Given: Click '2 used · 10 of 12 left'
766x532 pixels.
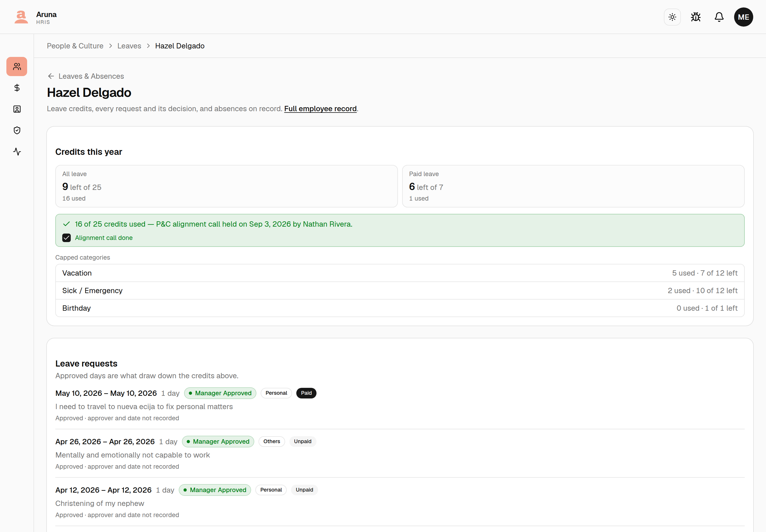Looking at the screenshot, I should click(702, 291).
